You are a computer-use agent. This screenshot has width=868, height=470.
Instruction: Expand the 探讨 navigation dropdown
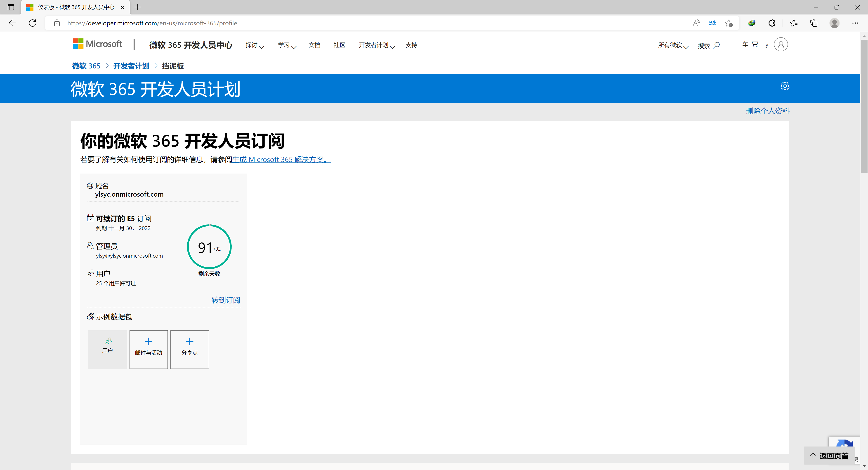(255, 45)
